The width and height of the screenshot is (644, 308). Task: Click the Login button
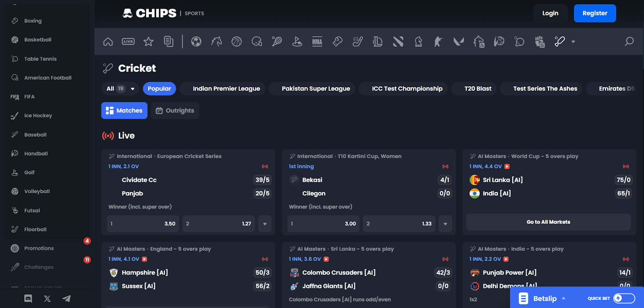(x=550, y=13)
